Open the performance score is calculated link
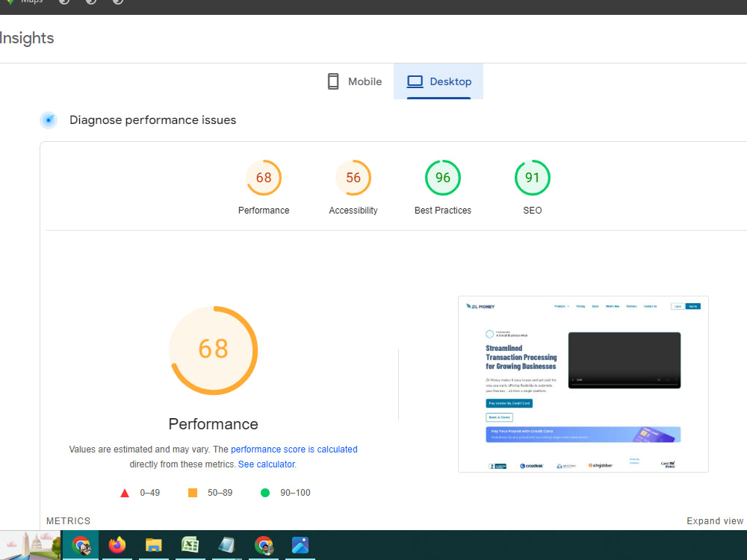747x560 pixels. pyautogui.click(x=294, y=449)
